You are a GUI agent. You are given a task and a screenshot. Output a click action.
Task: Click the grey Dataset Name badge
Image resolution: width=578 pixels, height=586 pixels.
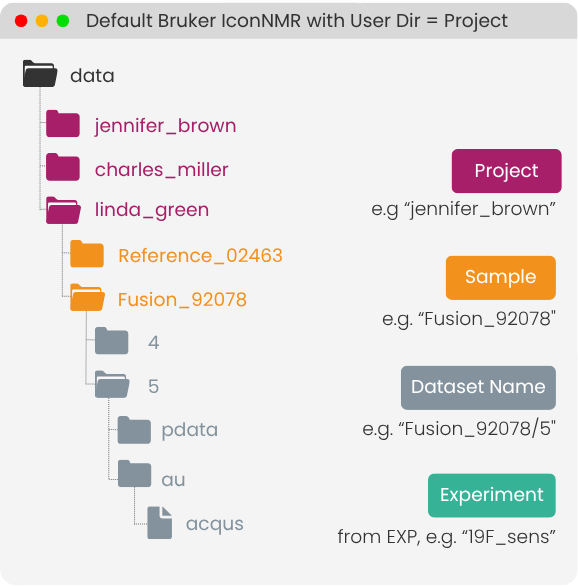pyautogui.click(x=478, y=388)
